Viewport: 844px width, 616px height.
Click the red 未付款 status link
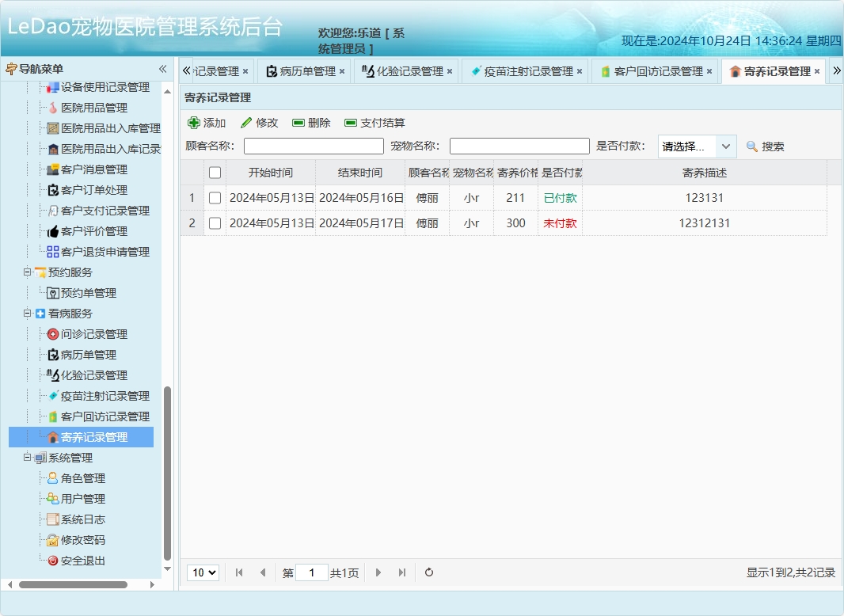click(x=559, y=223)
